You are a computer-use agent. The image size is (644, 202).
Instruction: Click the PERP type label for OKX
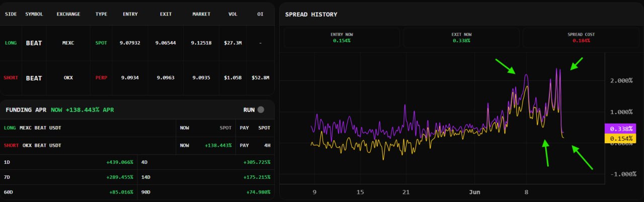101,78
